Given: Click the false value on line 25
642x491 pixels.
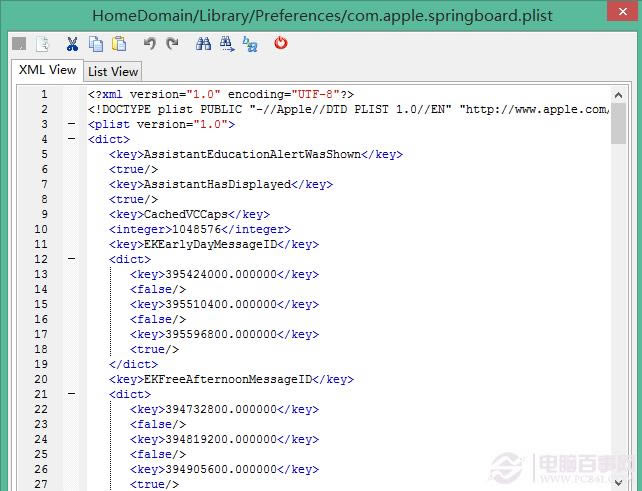Looking at the screenshot, I should click(x=158, y=454).
